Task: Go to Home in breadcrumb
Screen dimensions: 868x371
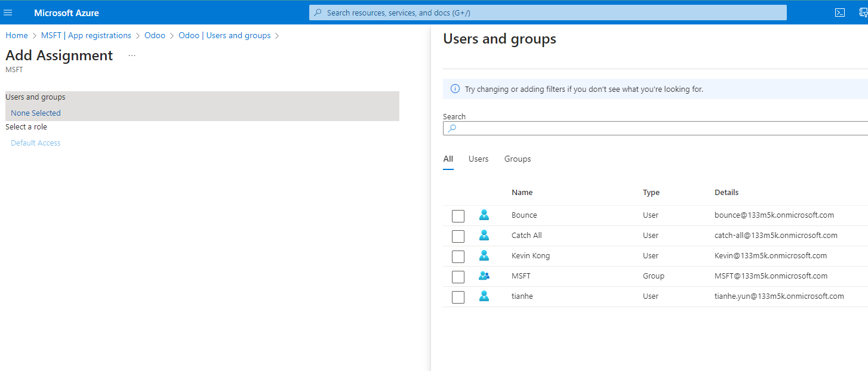Action: pyautogui.click(x=17, y=35)
